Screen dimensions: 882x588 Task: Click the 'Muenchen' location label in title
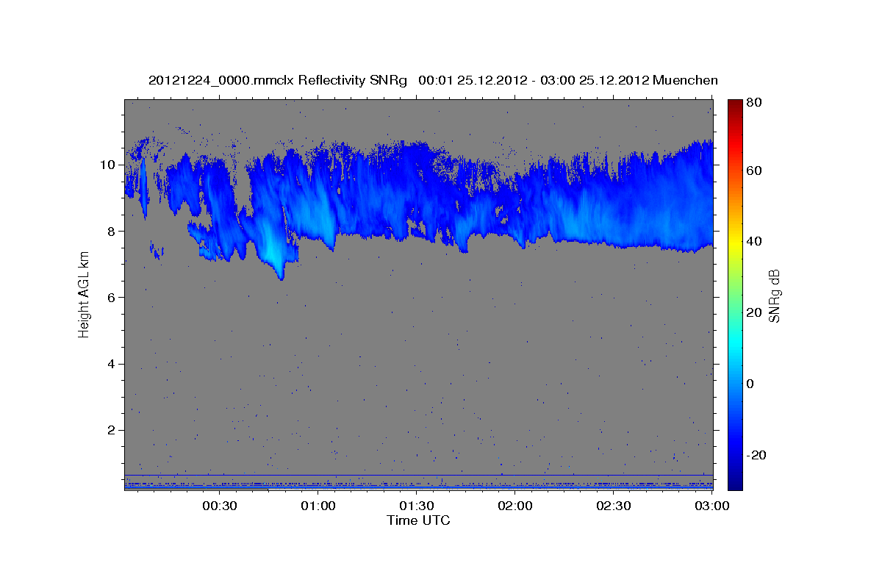[x=685, y=80]
